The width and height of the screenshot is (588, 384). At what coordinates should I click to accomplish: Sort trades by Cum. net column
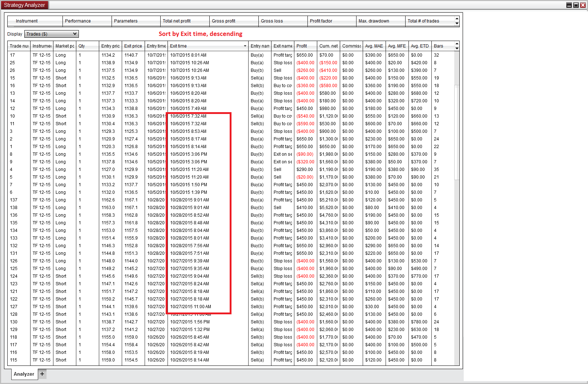329,46
